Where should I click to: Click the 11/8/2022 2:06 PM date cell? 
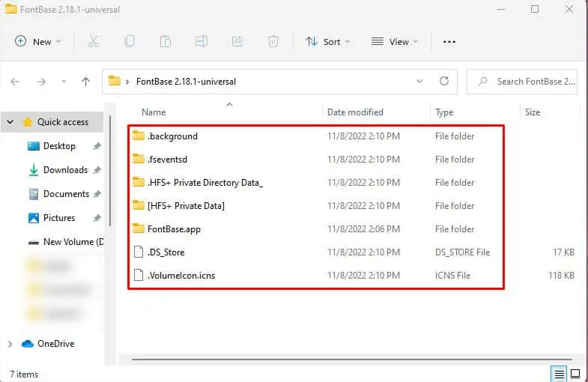click(363, 229)
